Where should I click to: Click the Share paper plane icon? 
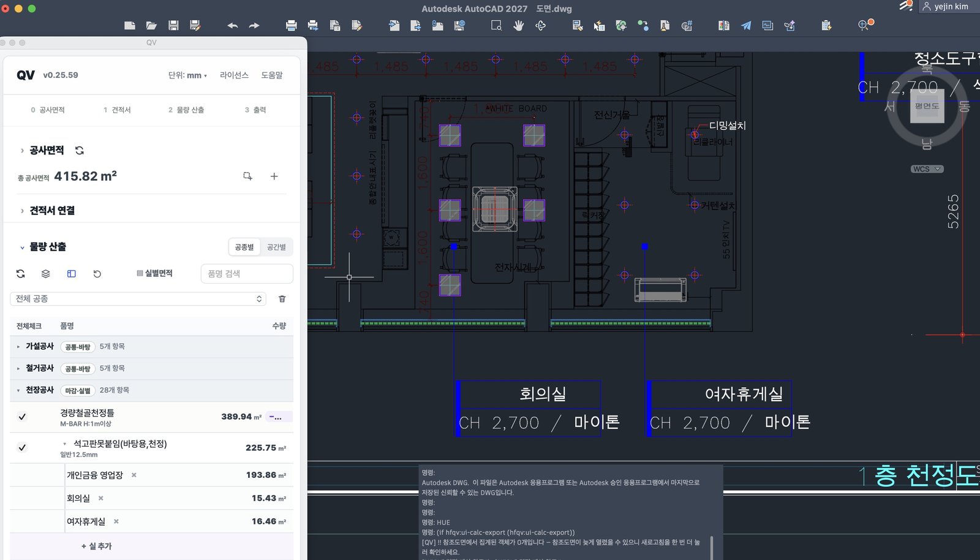click(745, 25)
